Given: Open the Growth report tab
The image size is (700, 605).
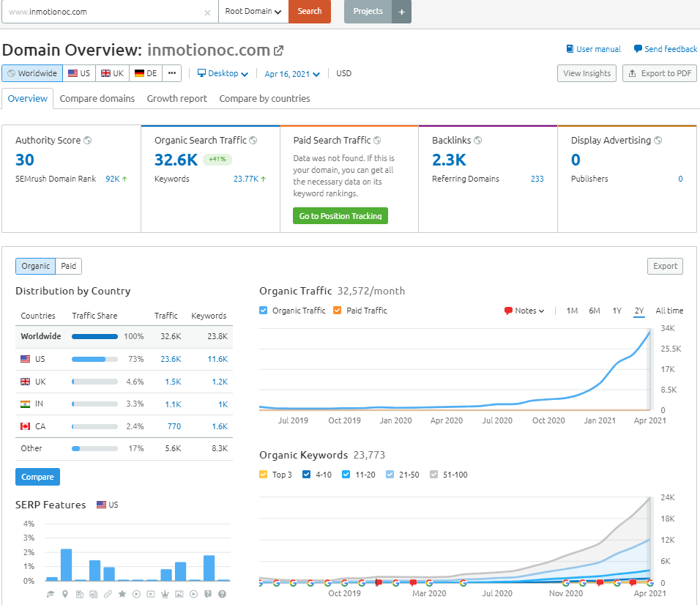Looking at the screenshot, I should point(176,98).
